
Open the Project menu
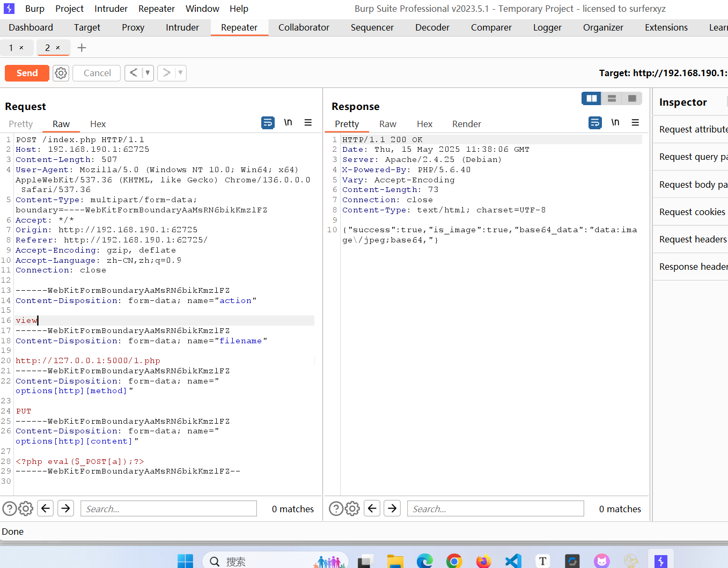click(x=69, y=9)
